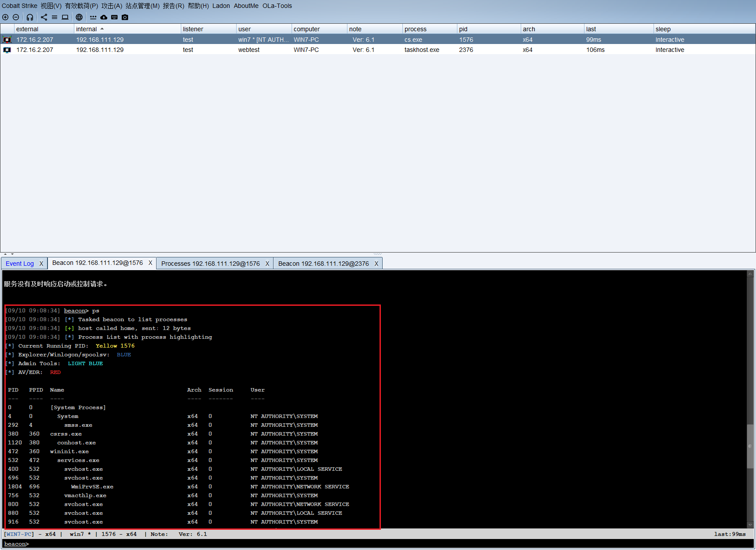Click the 'wininit.exe' process name
Image resolution: width=756 pixels, height=550 pixels.
[x=69, y=451]
